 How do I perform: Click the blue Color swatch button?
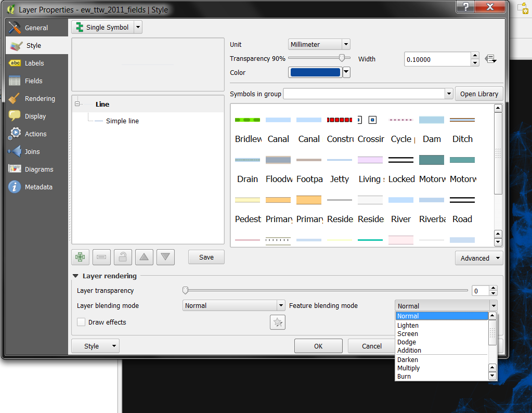coord(315,72)
